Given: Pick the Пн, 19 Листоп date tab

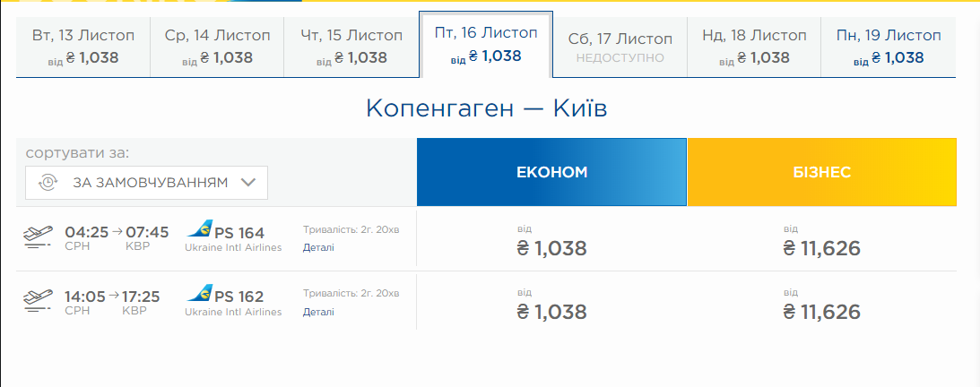Looking at the screenshot, I should [x=888, y=47].
